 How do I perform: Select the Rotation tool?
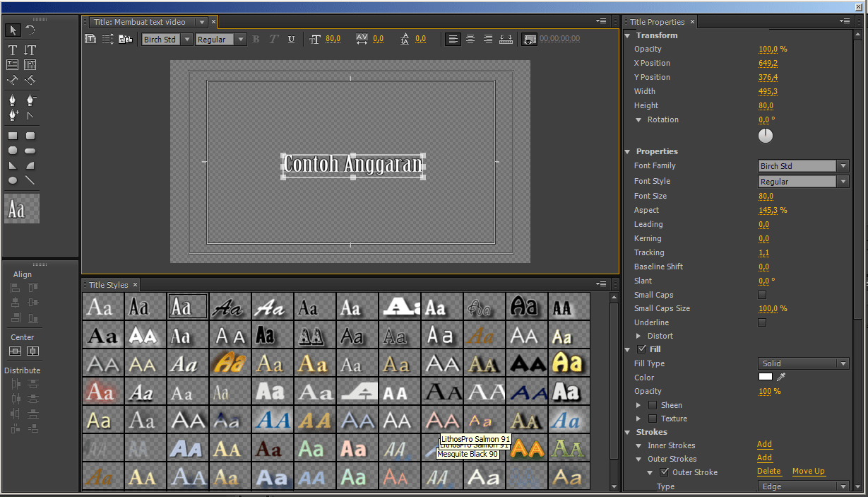point(30,30)
